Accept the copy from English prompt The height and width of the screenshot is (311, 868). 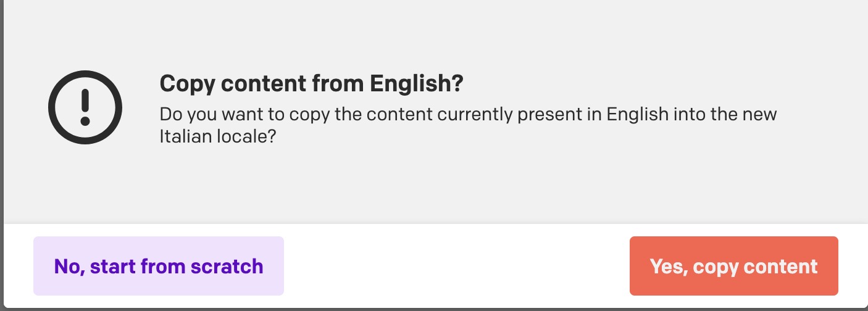pyautogui.click(x=733, y=266)
